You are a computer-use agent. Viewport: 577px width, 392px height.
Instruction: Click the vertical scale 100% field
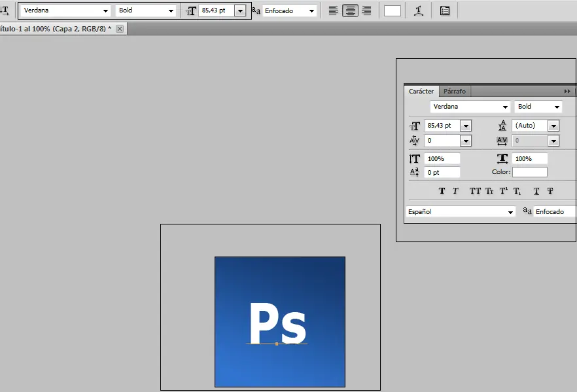[442, 159]
